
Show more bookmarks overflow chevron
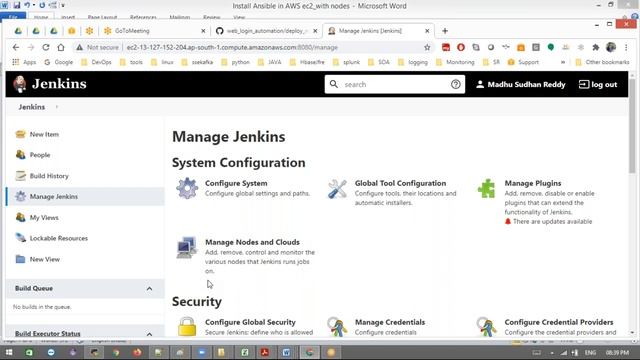(563, 62)
